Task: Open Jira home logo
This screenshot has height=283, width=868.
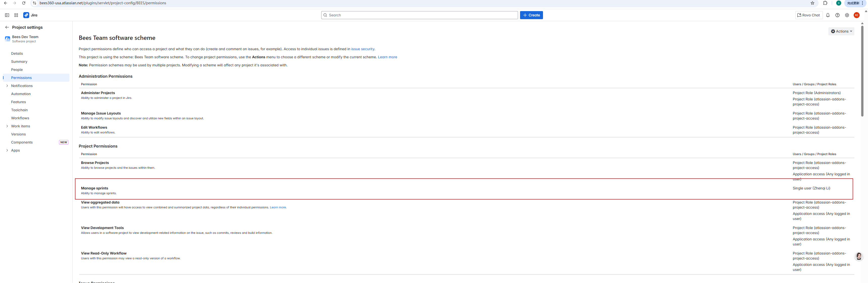Action: 30,15
